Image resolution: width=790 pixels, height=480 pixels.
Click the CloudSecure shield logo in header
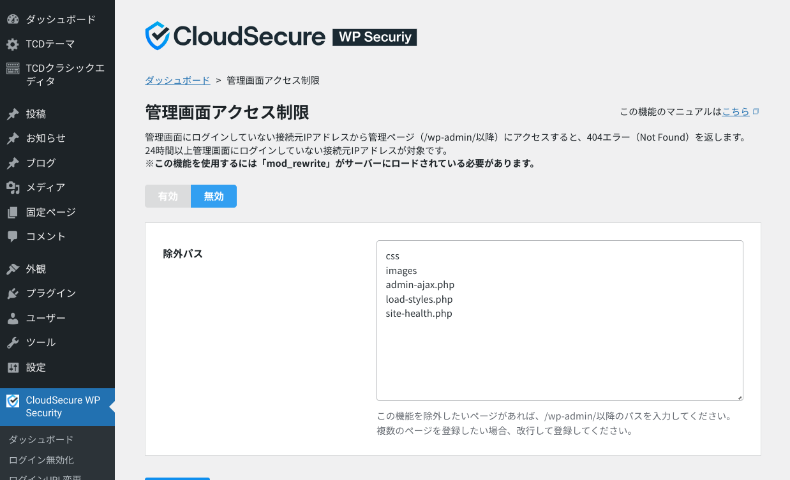coord(157,36)
